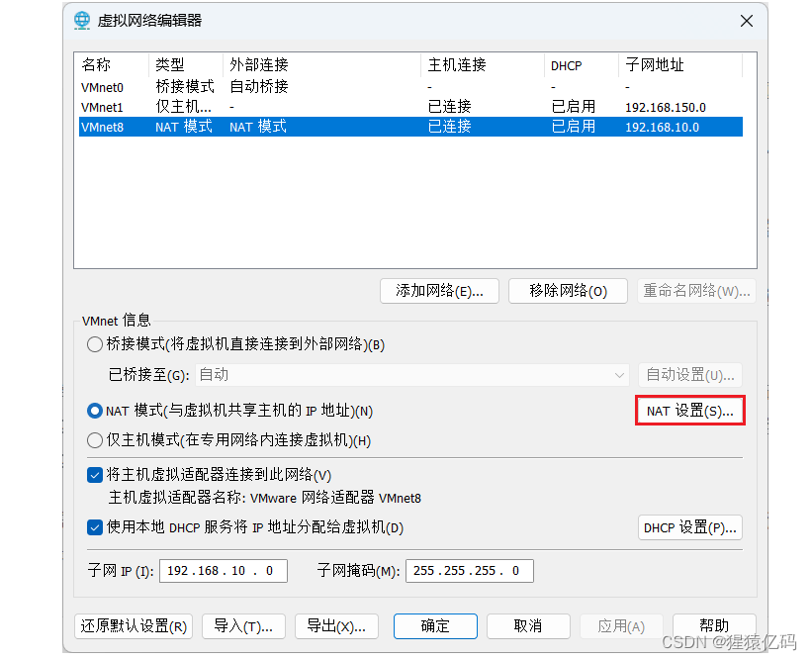Close the 虚拟网络编辑器 dialog
This screenshot has height=660, width=812.
coord(747,21)
